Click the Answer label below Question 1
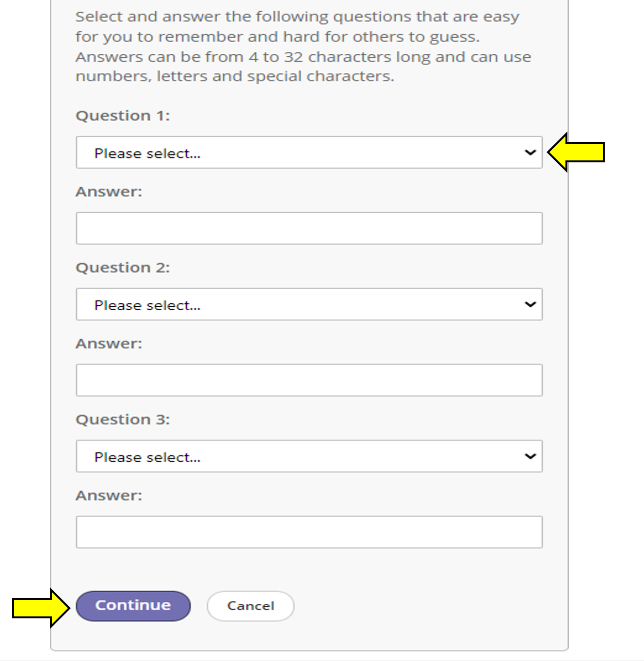 (109, 192)
